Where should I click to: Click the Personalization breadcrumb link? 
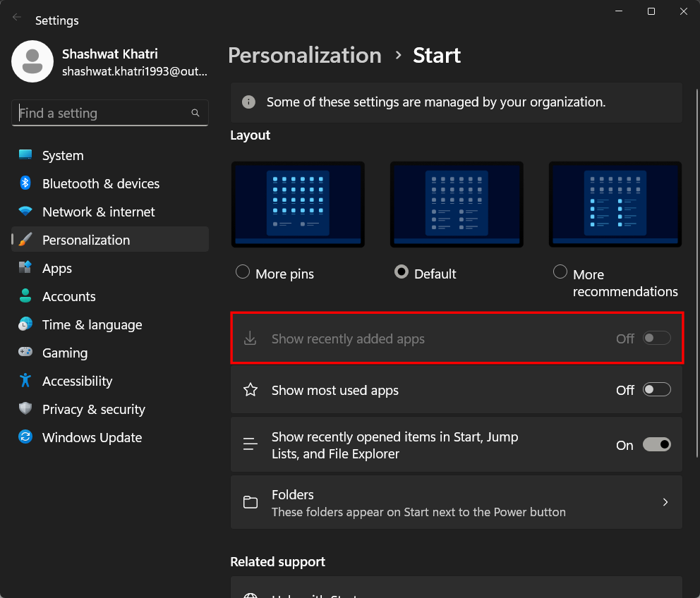coord(304,55)
